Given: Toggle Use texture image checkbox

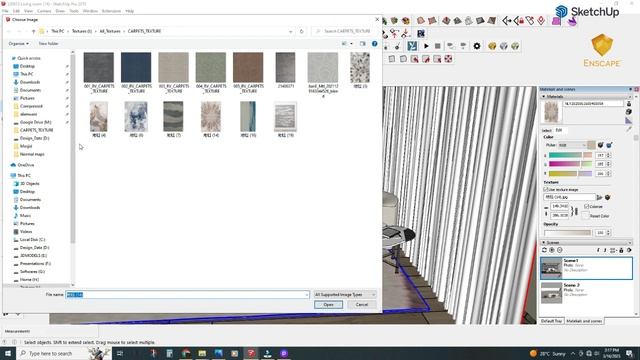Looking at the screenshot, I should (546, 189).
